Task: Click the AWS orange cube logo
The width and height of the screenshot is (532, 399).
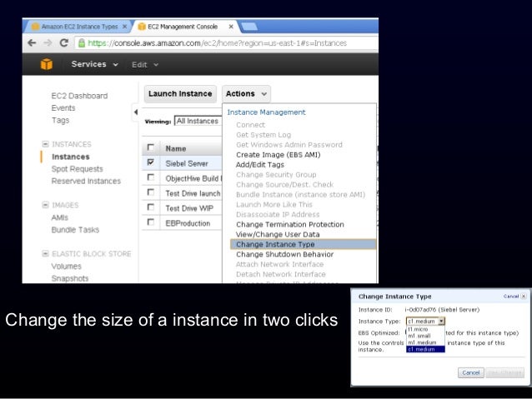Action: 47,64
